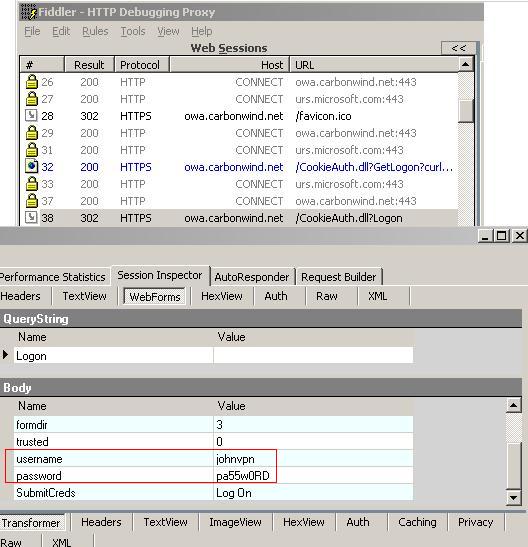Click the web page icon for session 32
This screenshot has width=528, height=547.
click(x=31, y=166)
